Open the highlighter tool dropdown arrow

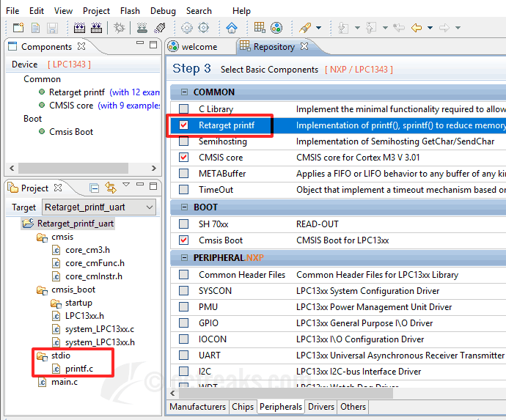(318, 28)
